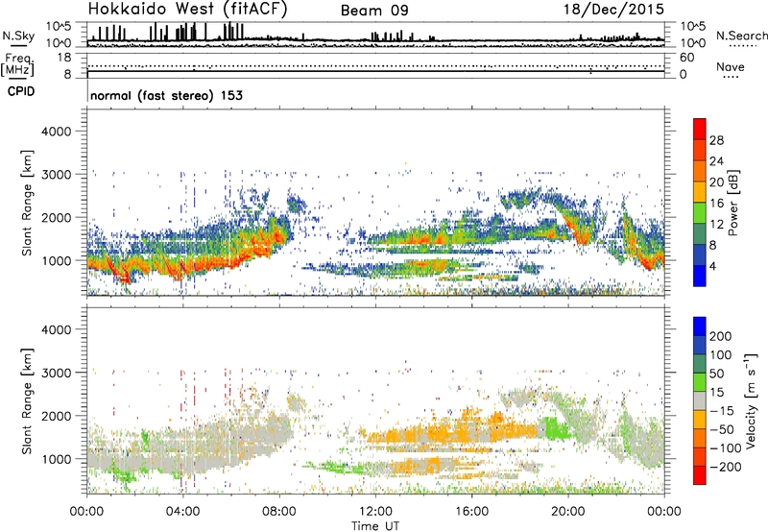
Task: Click the 'Nave' legend label
Action: tap(730, 66)
